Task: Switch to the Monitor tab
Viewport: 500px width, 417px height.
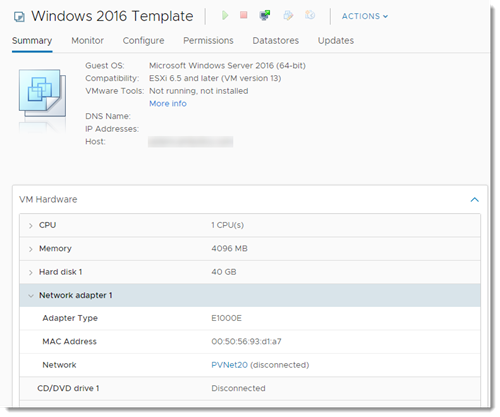Action: 87,41
